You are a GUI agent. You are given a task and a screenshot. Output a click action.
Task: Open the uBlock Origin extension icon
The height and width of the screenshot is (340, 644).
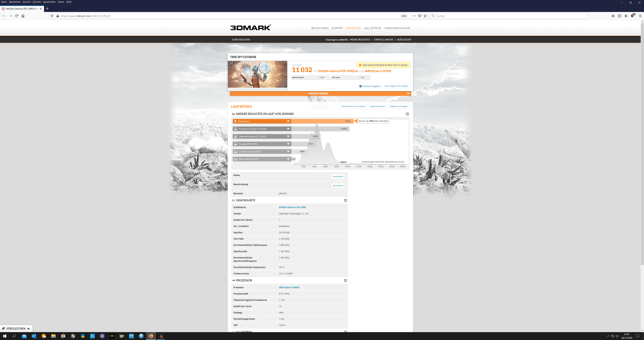tap(632, 16)
